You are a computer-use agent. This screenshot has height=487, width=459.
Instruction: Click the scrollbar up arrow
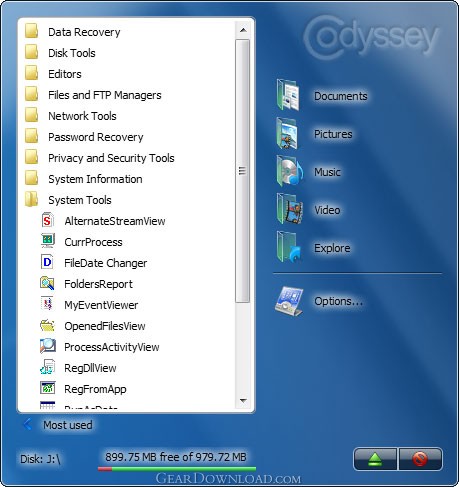[x=243, y=30]
